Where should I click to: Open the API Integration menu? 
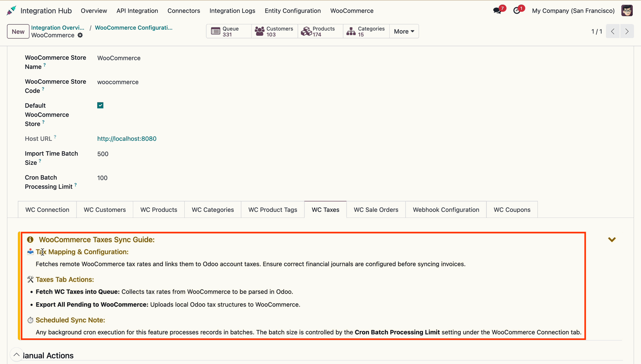[137, 11]
